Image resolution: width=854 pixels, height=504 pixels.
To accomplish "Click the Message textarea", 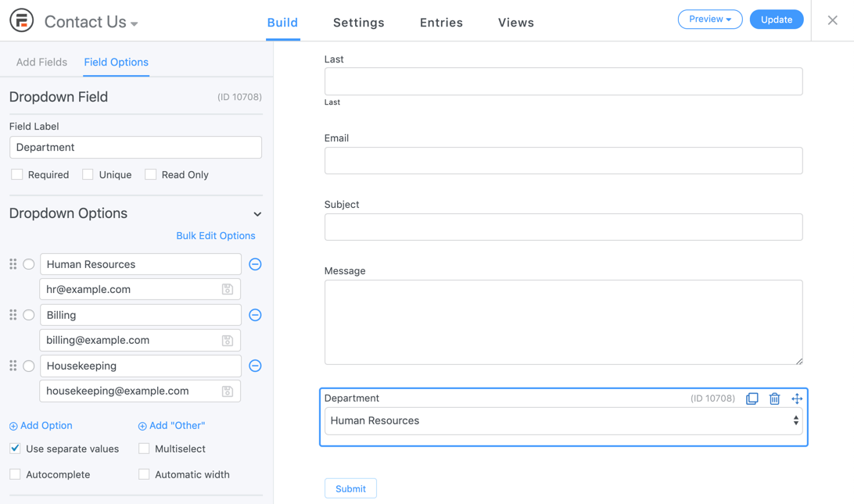I will pyautogui.click(x=564, y=322).
